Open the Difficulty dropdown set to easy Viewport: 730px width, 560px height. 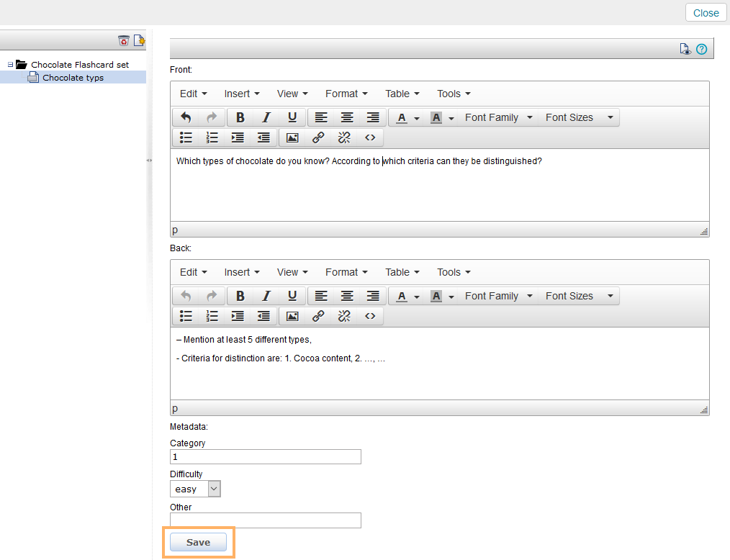click(195, 489)
